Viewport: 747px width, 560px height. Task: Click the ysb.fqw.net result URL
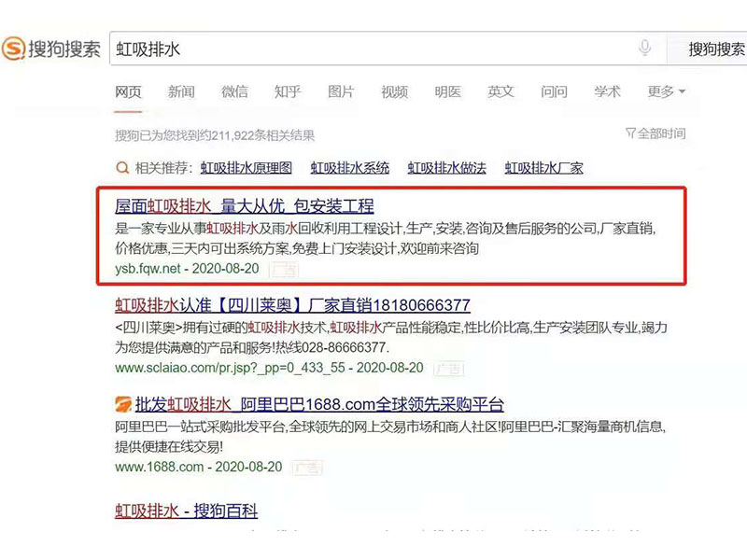tap(148, 269)
